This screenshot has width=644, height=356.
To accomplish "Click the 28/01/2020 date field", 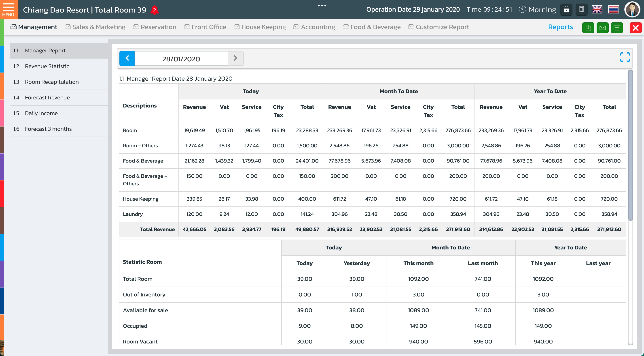I will click(x=181, y=59).
